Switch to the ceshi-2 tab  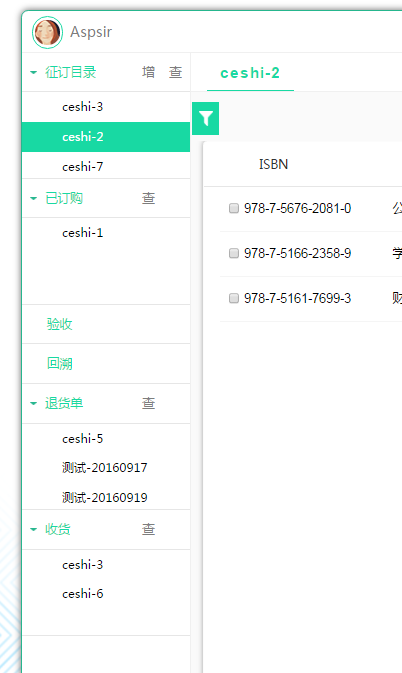[250, 73]
